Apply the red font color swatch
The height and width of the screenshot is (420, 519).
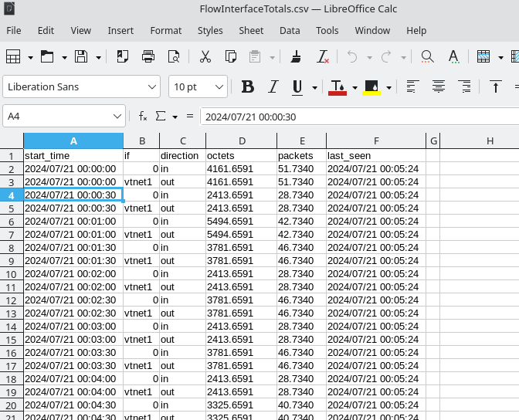point(338,88)
